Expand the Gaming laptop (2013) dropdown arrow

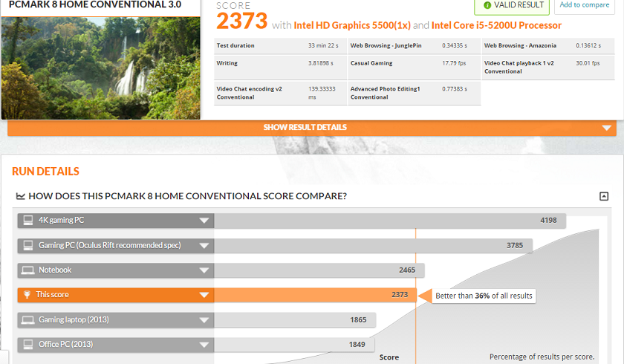[x=204, y=320]
